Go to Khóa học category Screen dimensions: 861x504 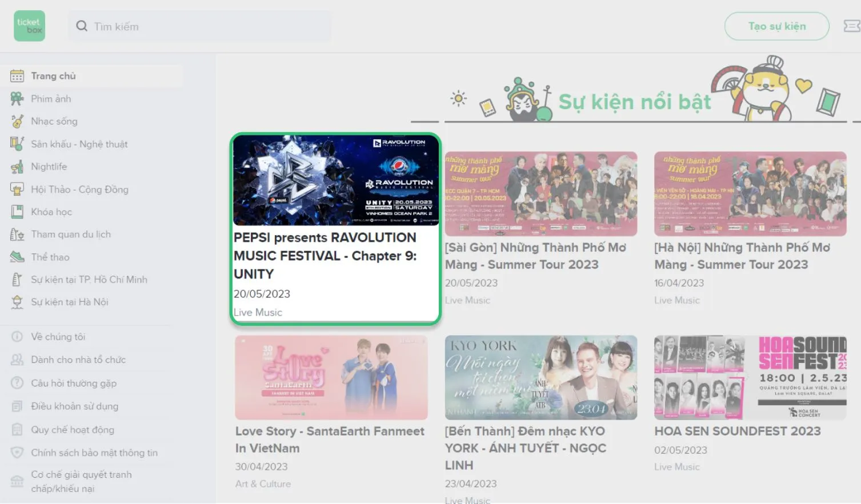[51, 212]
